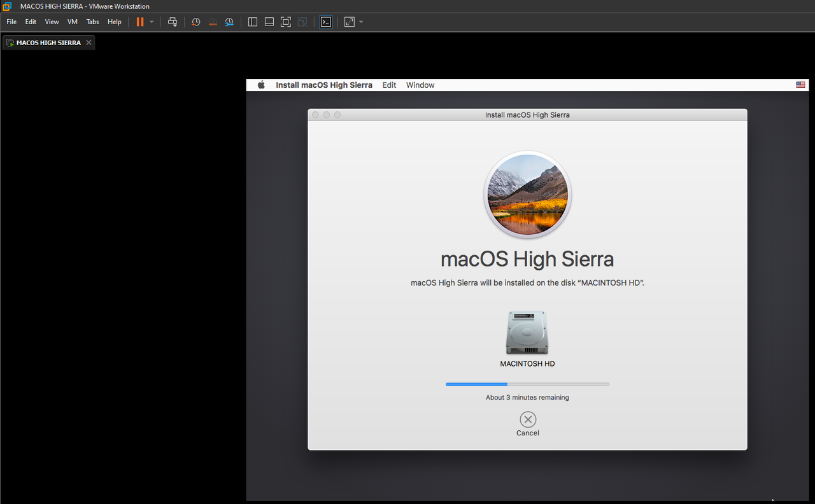The height and width of the screenshot is (504, 815).
Task: Toggle the thumbnail bar view
Action: 269,22
